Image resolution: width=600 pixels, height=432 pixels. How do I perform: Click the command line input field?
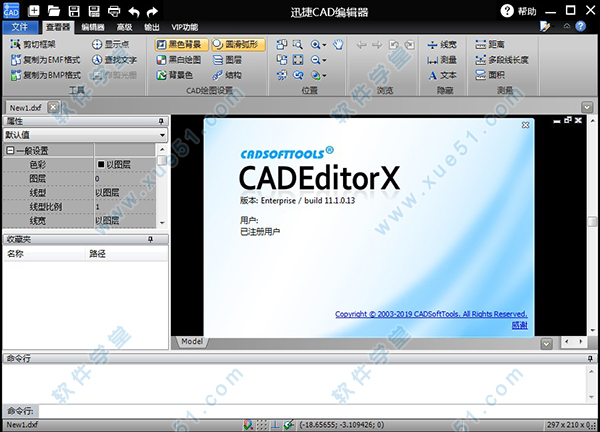coord(318,411)
